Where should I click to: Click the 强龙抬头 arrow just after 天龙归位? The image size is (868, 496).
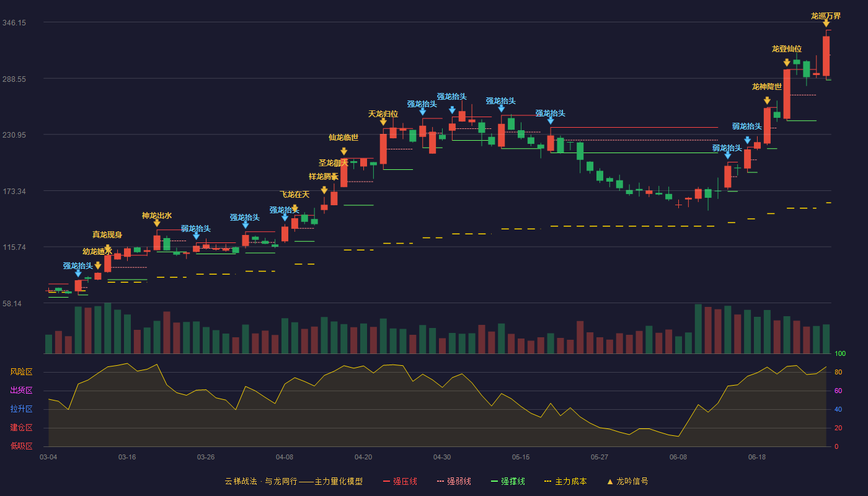pos(422,112)
